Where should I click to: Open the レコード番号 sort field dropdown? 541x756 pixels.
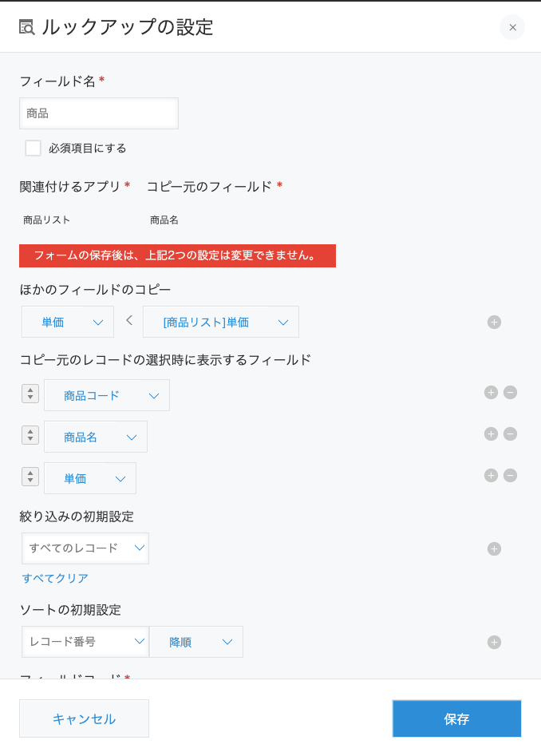coord(85,642)
